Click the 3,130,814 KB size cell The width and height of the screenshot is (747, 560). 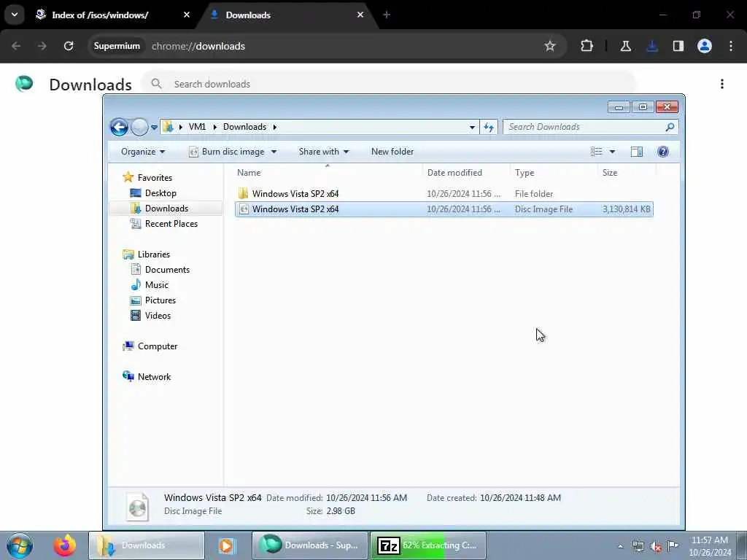(x=626, y=209)
